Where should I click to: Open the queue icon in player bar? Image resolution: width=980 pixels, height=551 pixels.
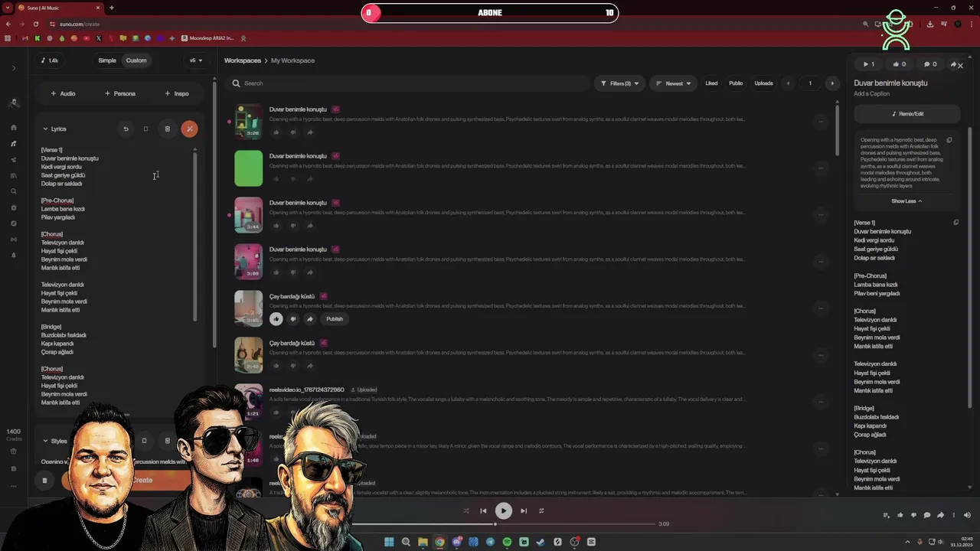(887, 515)
